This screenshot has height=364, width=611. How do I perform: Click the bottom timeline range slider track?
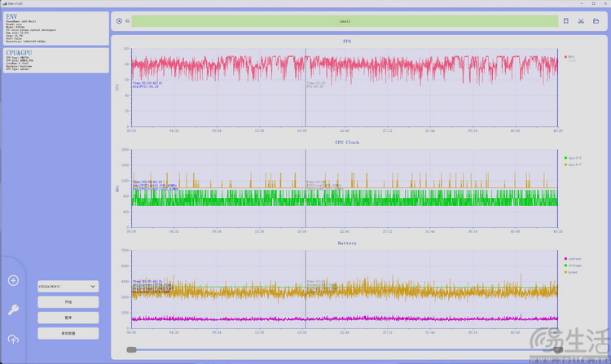[342, 349]
